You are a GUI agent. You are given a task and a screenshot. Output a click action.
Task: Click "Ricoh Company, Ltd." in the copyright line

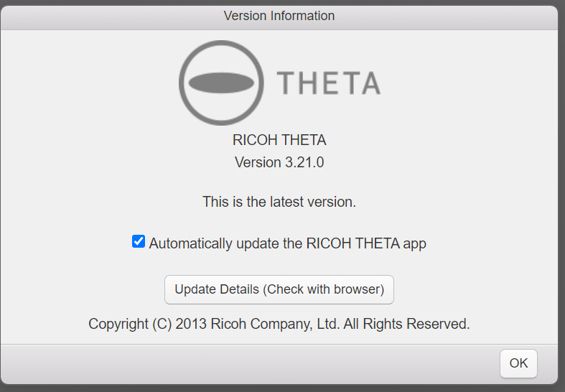tap(275, 324)
